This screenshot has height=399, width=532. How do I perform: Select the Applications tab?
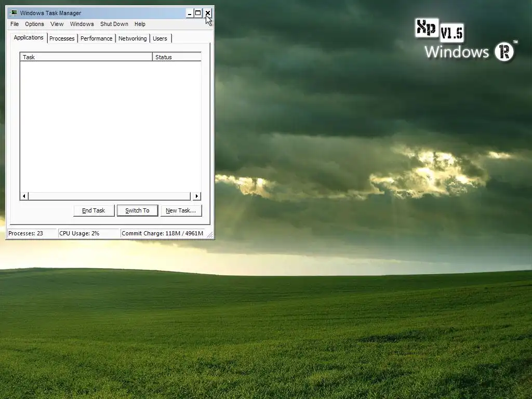click(29, 37)
